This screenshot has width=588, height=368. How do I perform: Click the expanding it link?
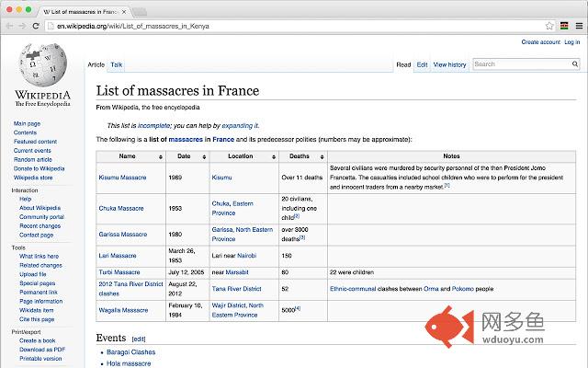(240, 126)
